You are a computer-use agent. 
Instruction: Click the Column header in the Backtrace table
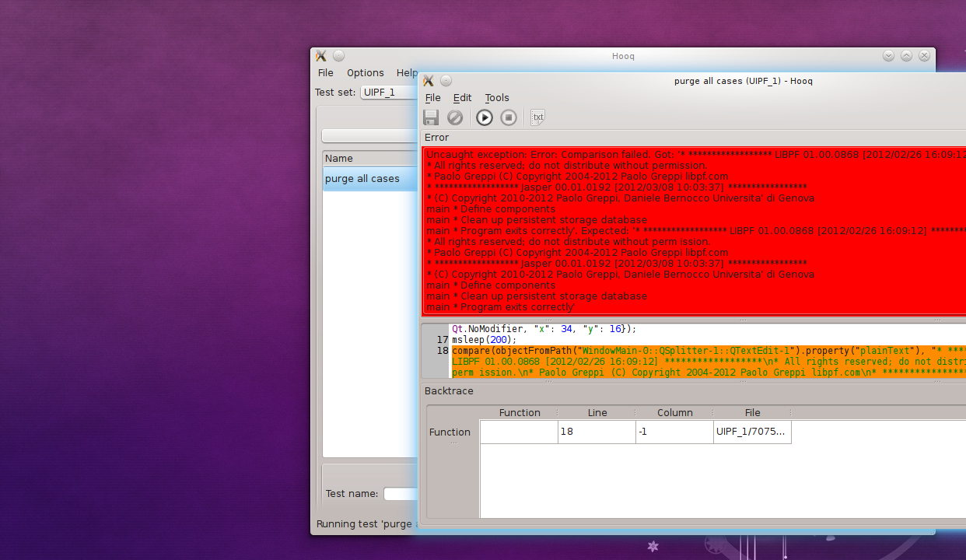point(674,413)
